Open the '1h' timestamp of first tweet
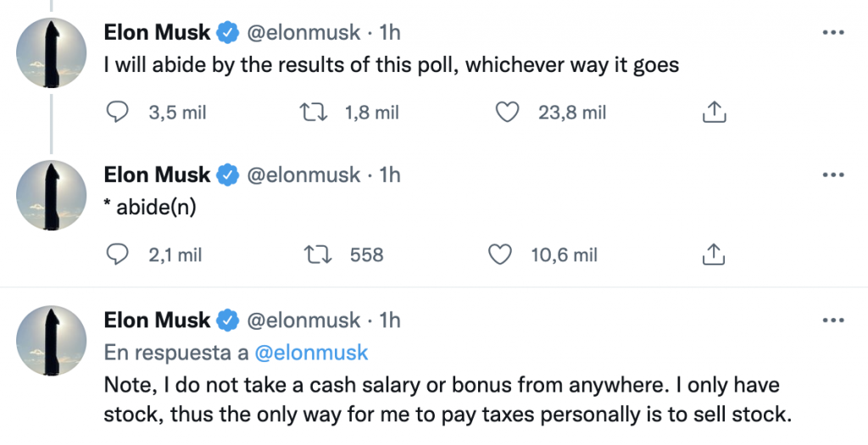The width and height of the screenshot is (868, 445). [390, 32]
